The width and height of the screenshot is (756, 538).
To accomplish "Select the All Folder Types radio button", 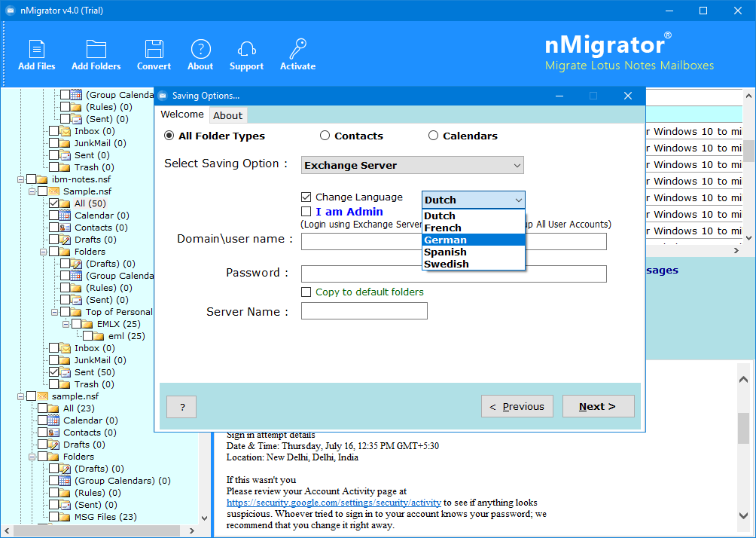I will (169, 136).
